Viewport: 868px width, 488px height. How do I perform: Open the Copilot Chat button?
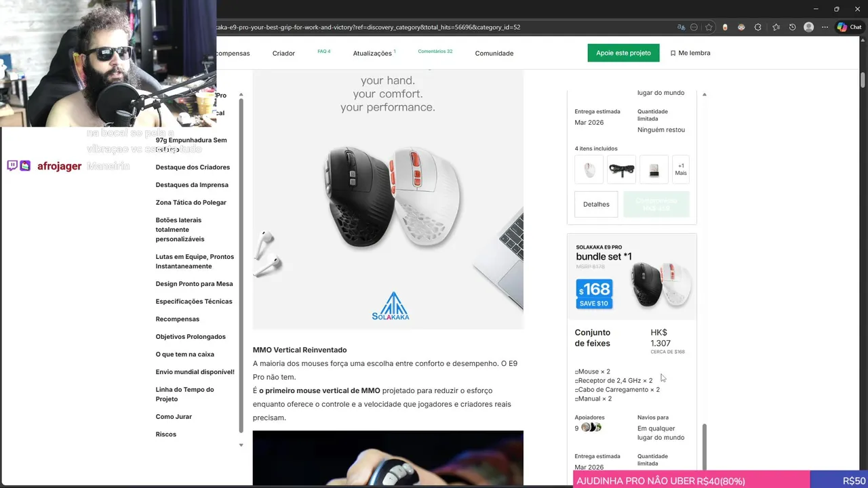click(x=849, y=27)
